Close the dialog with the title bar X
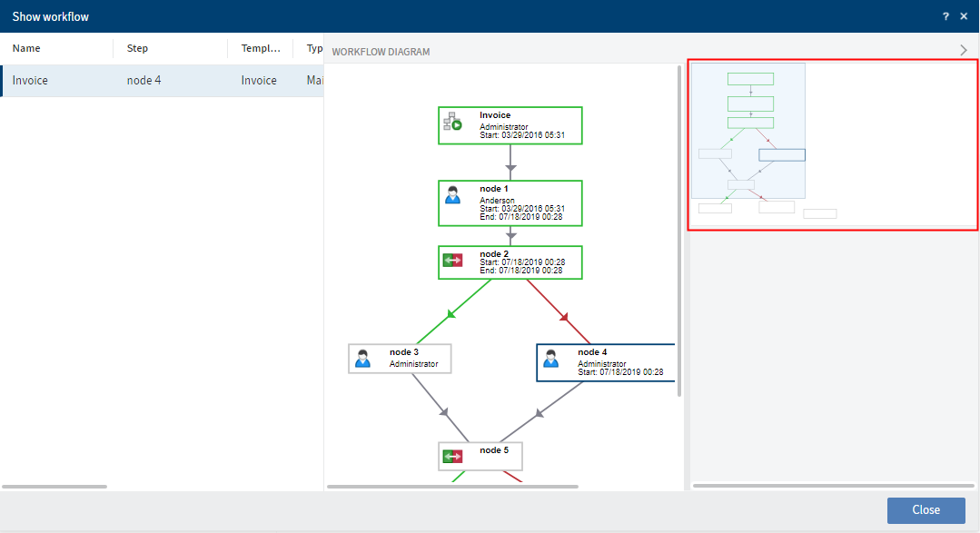Screen dimensions: 980x533 point(964,16)
